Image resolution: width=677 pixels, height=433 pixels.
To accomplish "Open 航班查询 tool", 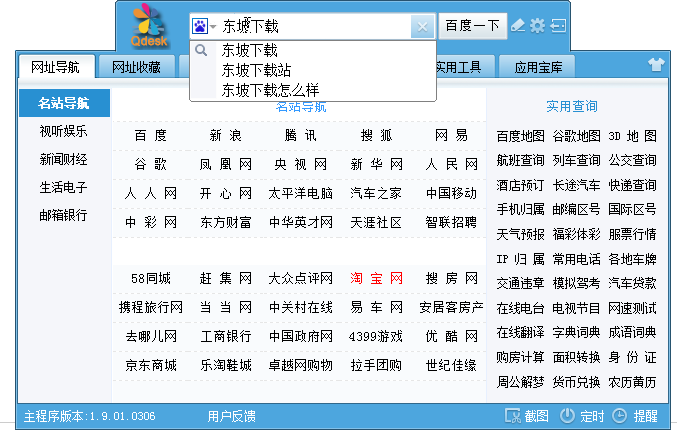I will (520, 160).
